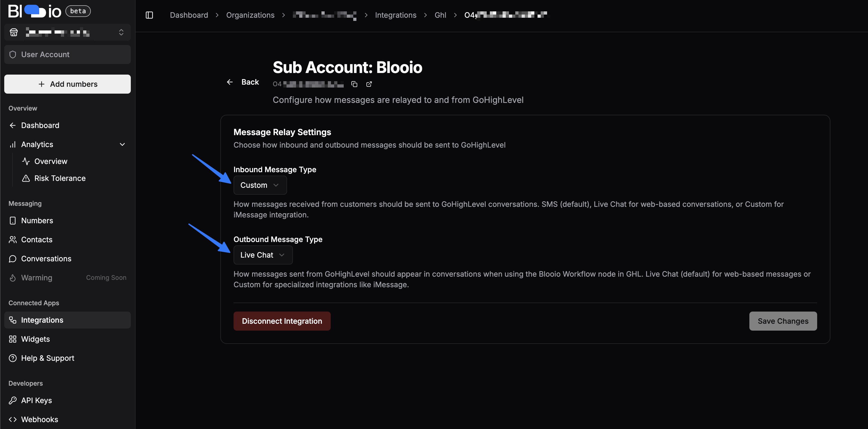Click the Help & Support question icon
This screenshot has height=429, width=868.
tap(13, 358)
